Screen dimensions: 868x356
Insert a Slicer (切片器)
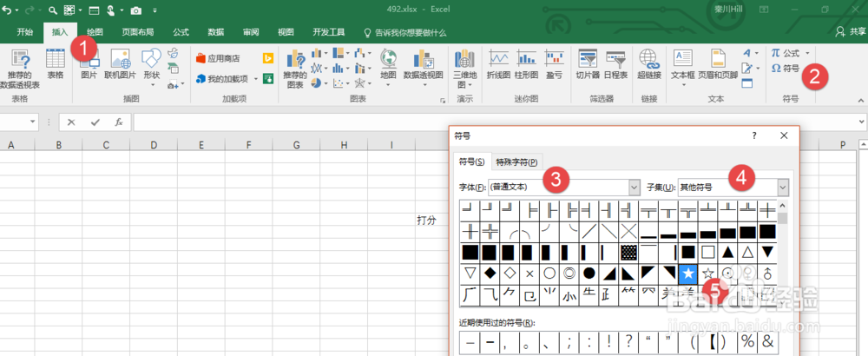click(588, 64)
